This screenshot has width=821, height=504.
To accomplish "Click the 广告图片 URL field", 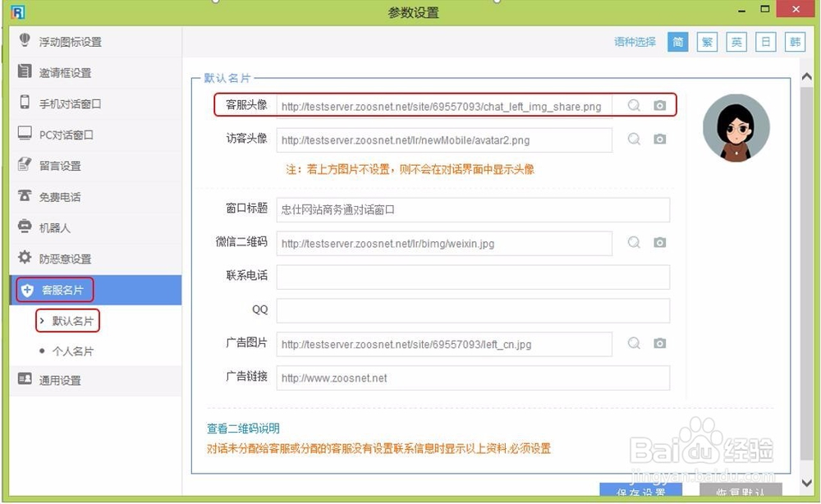I will (444, 345).
